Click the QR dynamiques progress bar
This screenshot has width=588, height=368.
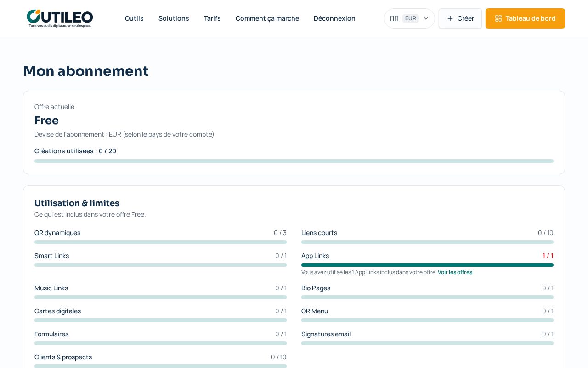click(x=160, y=242)
